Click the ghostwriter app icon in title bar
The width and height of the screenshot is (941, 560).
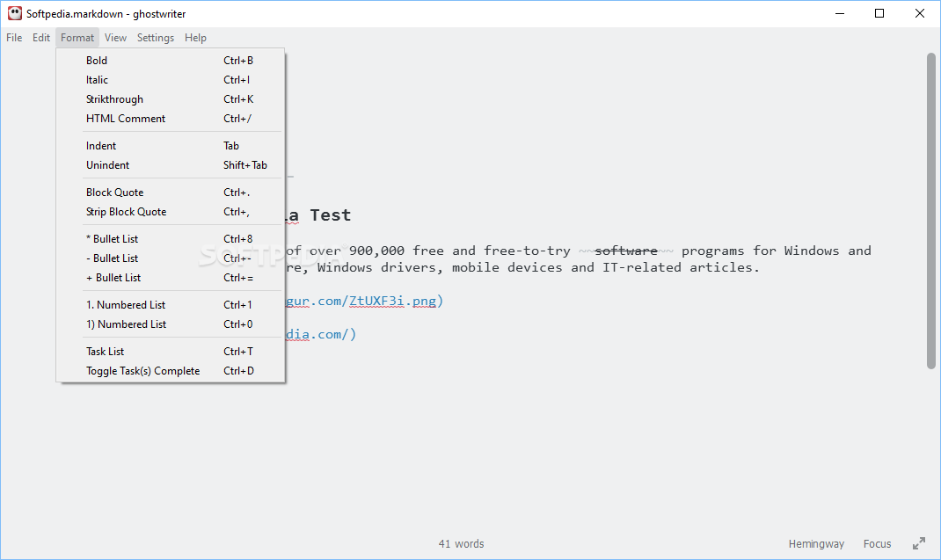[x=14, y=13]
